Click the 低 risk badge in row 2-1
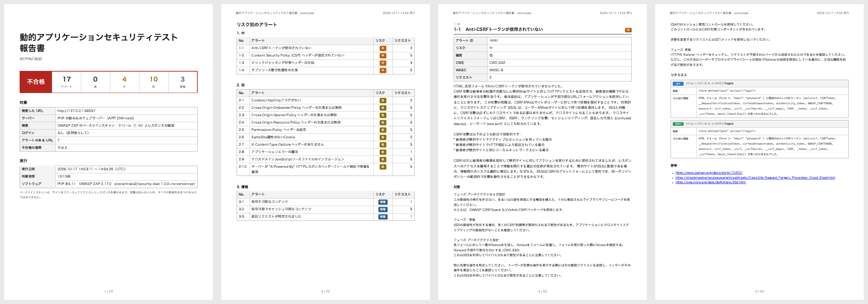 tap(383, 101)
